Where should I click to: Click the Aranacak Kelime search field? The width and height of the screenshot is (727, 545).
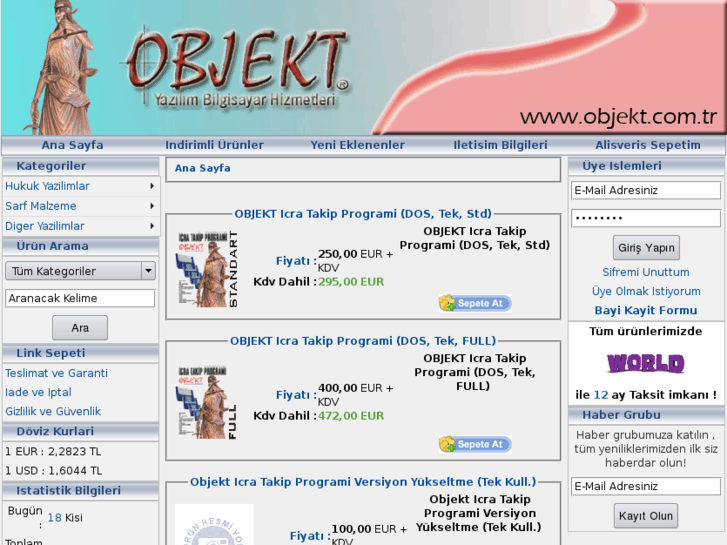click(x=80, y=298)
